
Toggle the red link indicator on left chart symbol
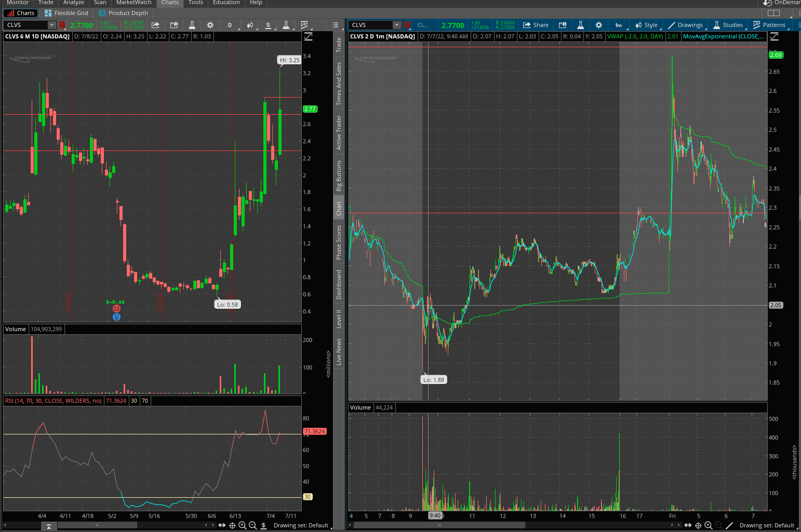[62, 25]
